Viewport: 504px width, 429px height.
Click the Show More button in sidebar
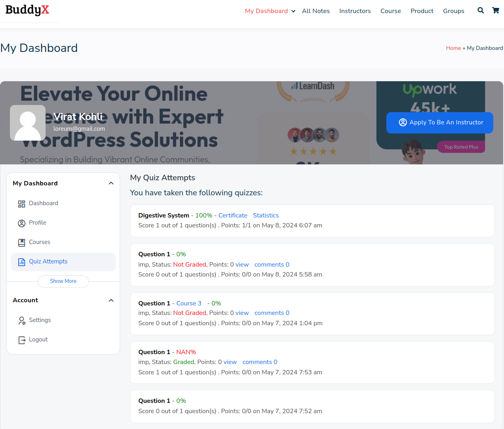[63, 281]
